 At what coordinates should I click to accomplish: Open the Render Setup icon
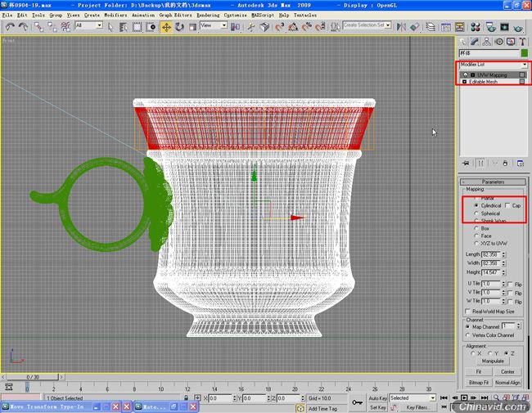490,27
